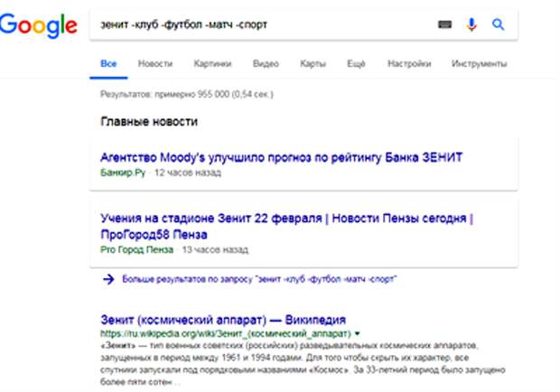Click the arrow icon beside 'Больше результатов'

click(x=108, y=279)
